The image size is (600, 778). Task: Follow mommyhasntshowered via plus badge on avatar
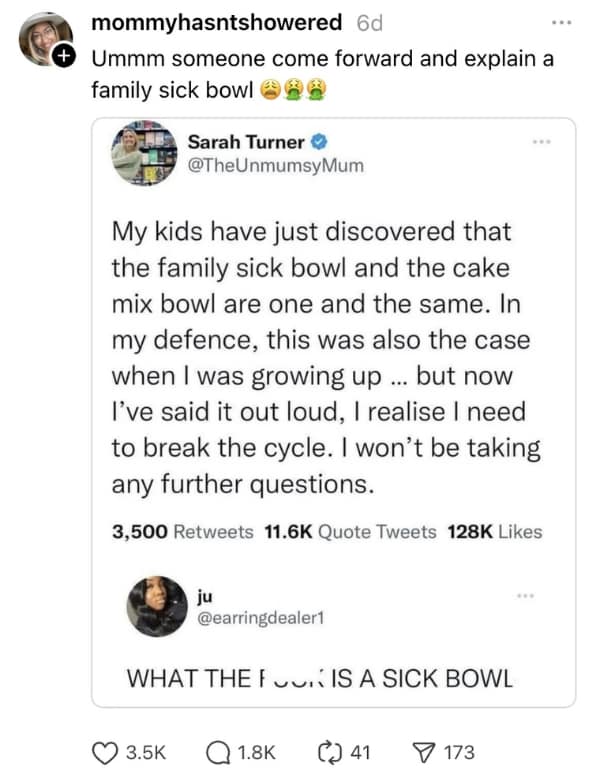[62, 58]
